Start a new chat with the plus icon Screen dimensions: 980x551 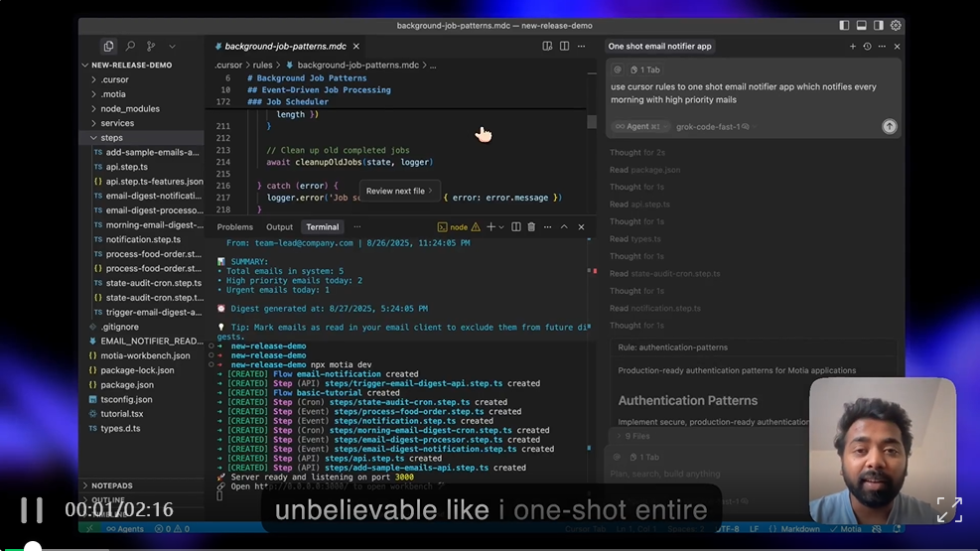click(853, 47)
